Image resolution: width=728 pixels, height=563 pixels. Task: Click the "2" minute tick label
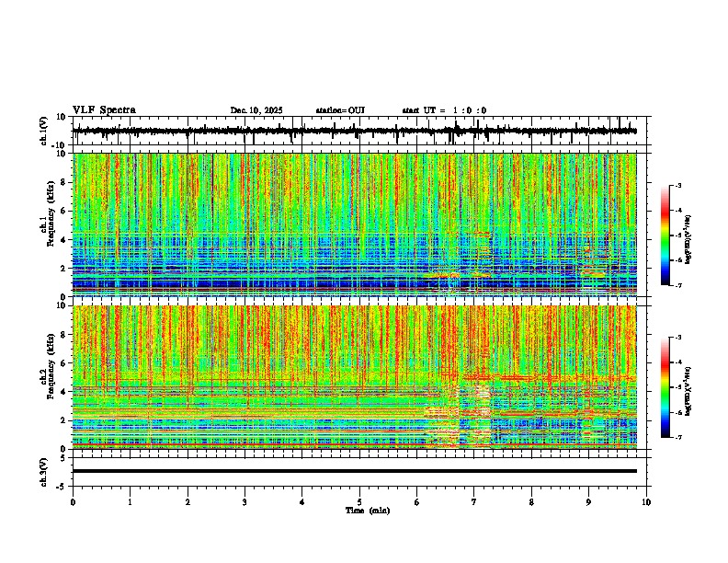[x=188, y=502]
